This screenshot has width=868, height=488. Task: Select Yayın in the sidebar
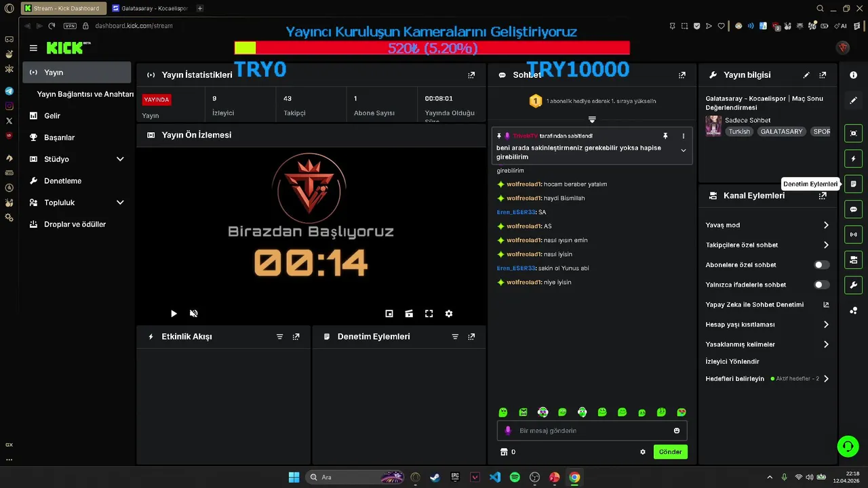pos(77,73)
